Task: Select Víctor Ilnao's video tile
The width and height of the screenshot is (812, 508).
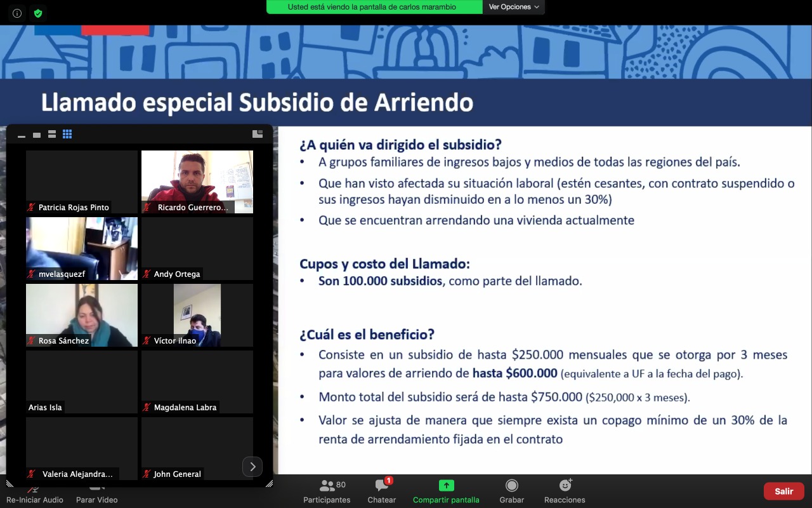Action: click(197, 315)
